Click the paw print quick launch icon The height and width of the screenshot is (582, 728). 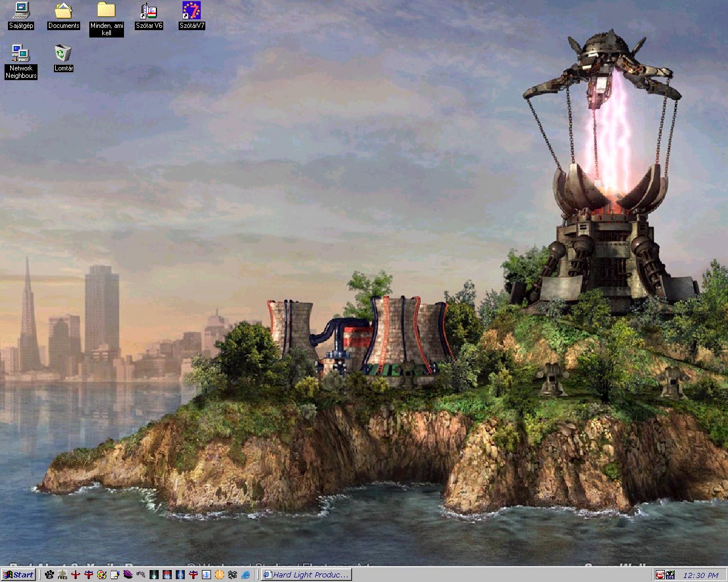(x=49, y=575)
